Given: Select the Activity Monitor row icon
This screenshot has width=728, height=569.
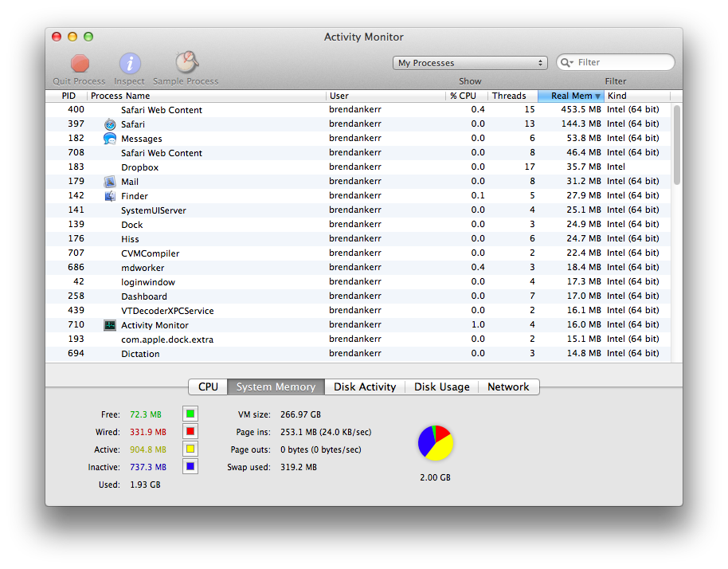Looking at the screenshot, I should click(x=110, y=325).
